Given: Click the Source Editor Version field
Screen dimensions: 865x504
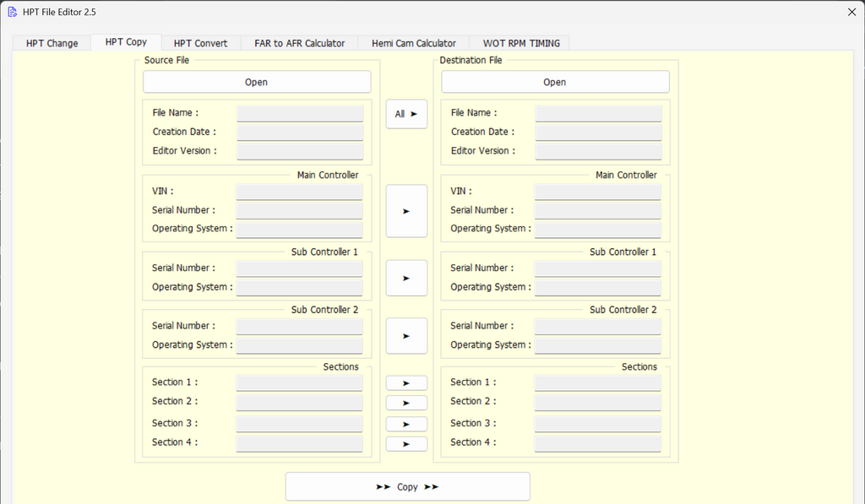Looking at the screenshot, I should (x=300, y=151).
